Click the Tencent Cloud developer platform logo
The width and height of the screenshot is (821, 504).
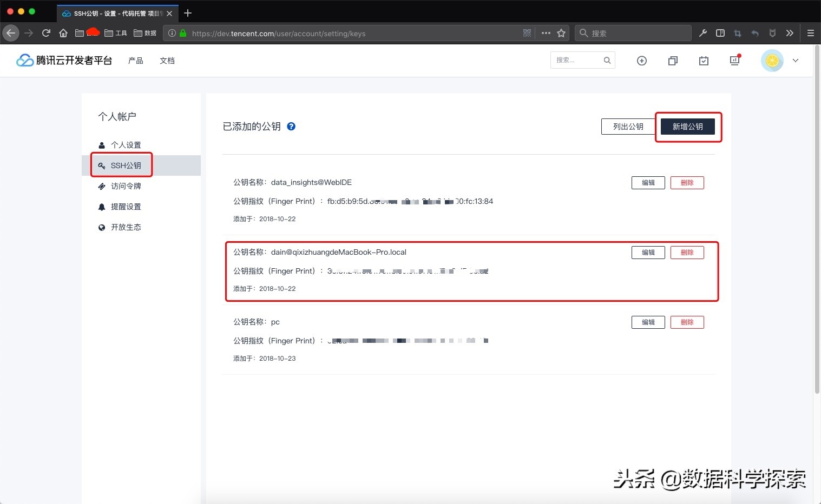(x=24, y=60)
